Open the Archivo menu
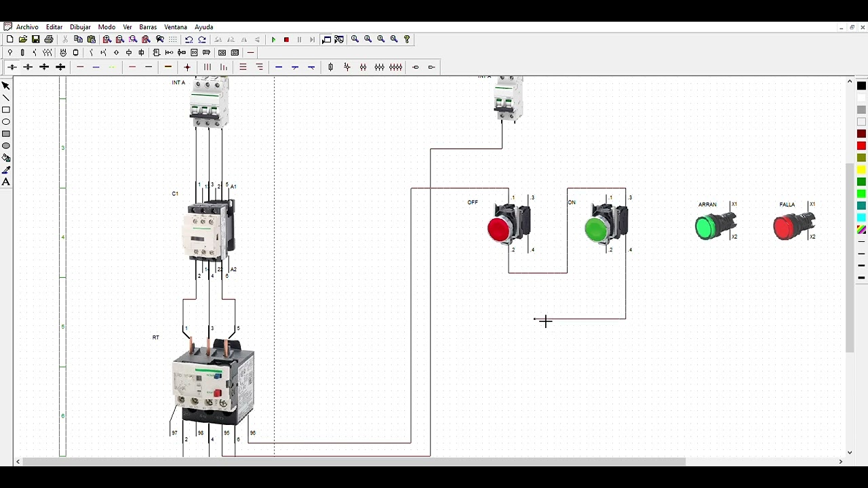868x488 pixels. (x=27, y=27)
